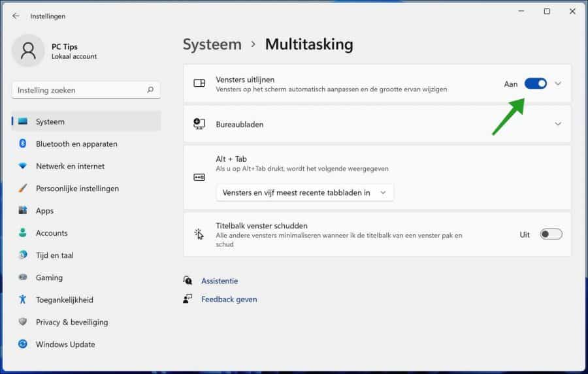Click the Windows Update sync icon
588x374 pixels.
pos(23,343)
